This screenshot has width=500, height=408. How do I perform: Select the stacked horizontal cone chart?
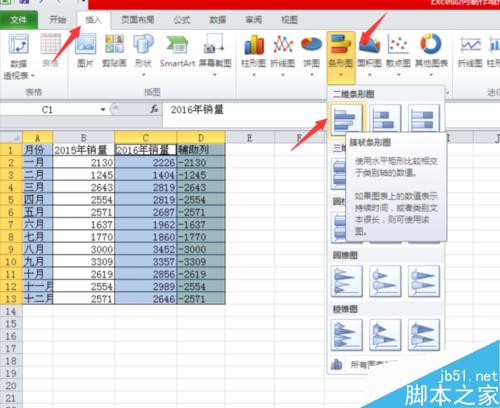385,281
